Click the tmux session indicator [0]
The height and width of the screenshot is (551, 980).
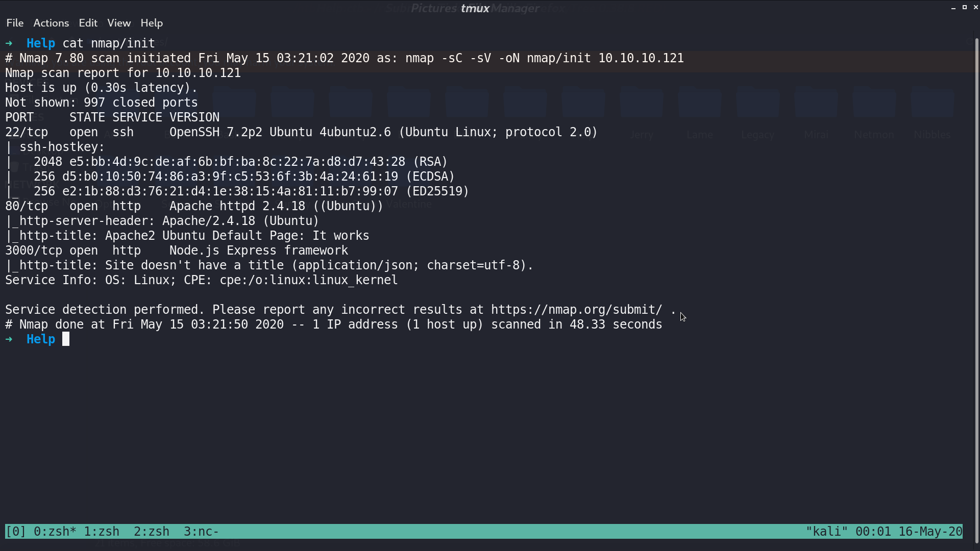coord(16,532)
